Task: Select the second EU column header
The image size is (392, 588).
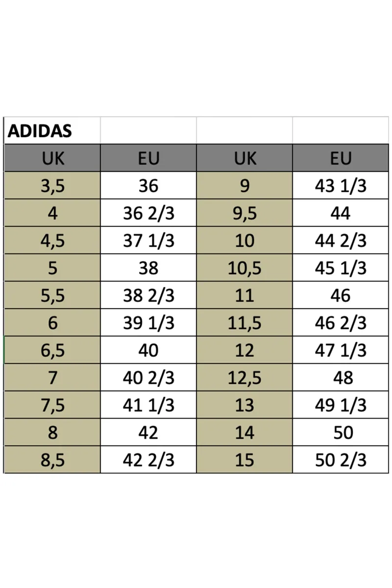Action: tap(341, 158)
